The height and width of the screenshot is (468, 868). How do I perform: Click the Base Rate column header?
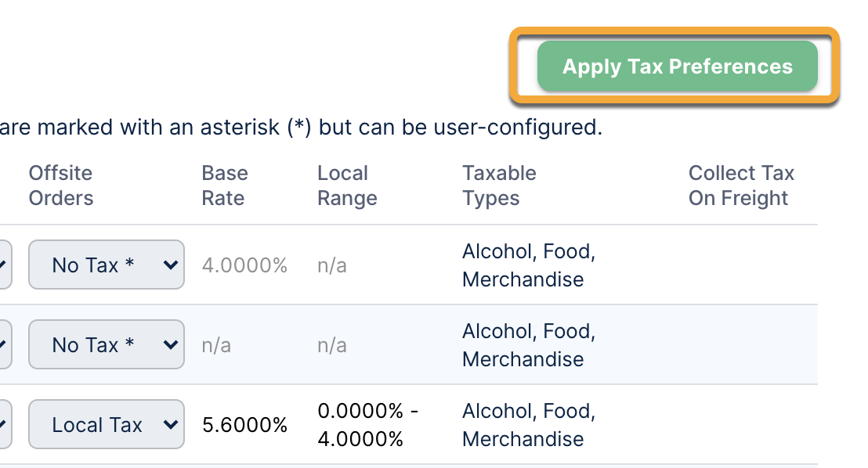tap(224, 185)
